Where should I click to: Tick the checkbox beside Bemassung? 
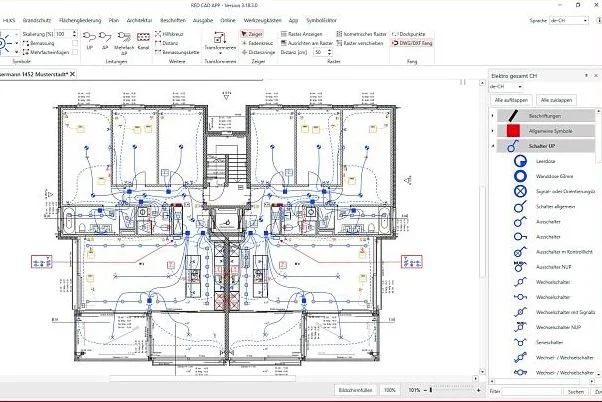pos(75,43)
